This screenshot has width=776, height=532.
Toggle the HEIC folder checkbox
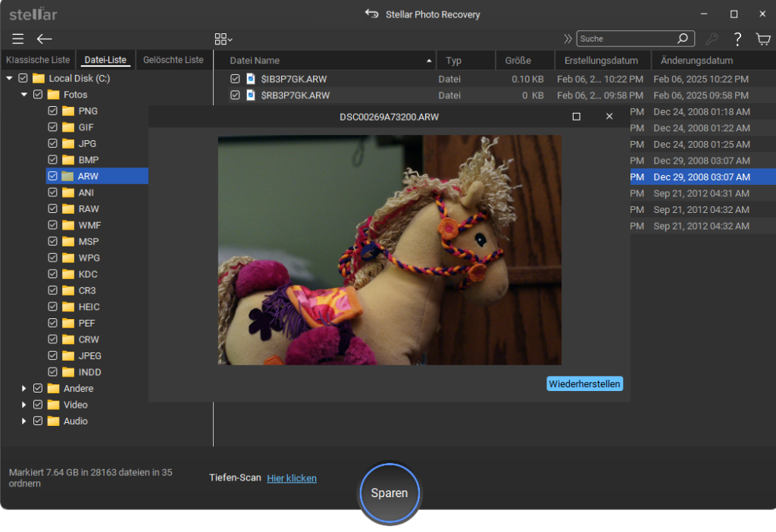pos(52,307)
